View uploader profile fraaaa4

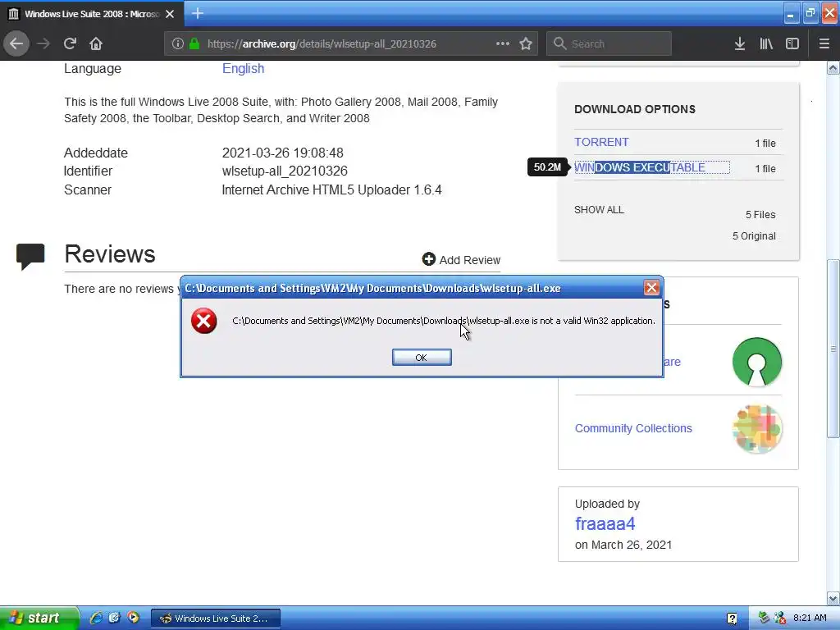(x=605, y=523)
